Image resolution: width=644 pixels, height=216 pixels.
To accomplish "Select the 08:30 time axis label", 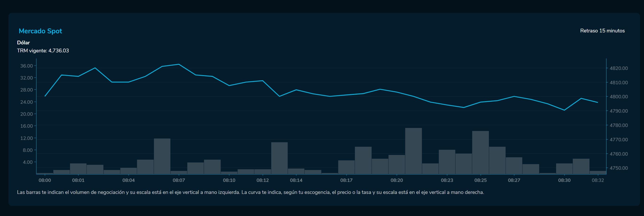I will point(564,180).
